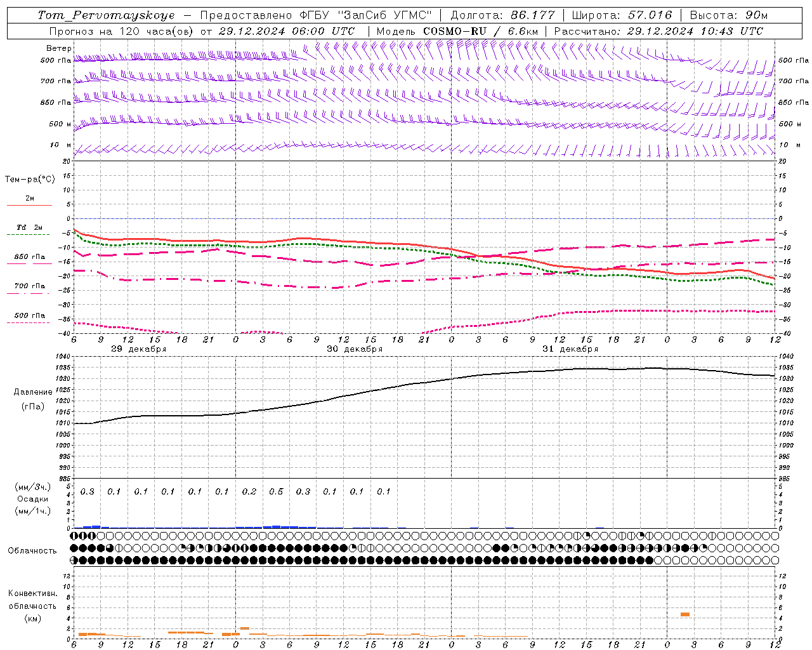Click the 850 гПа temperature legend entry
Viewport: 812px width, 650px height.
[30, 257]
